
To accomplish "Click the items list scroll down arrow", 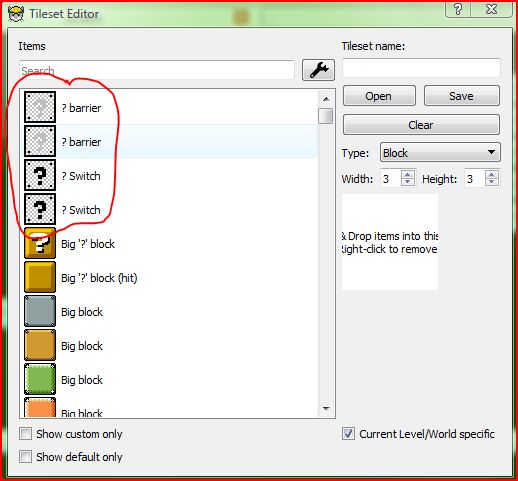I will (326, 408).
